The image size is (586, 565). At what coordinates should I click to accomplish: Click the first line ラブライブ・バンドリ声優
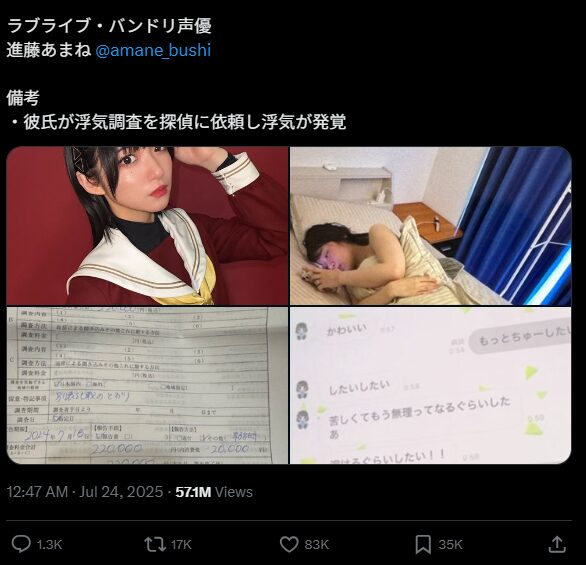pyautogui.click(x=109, y=26)
